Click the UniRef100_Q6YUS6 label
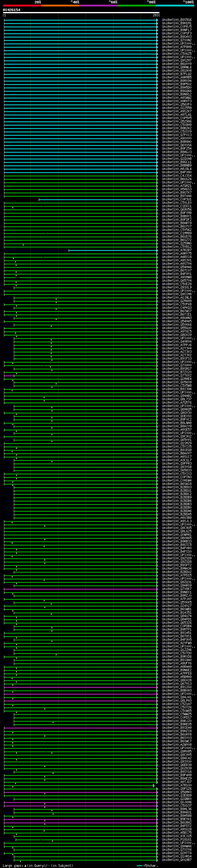 [x=177, y=145]
